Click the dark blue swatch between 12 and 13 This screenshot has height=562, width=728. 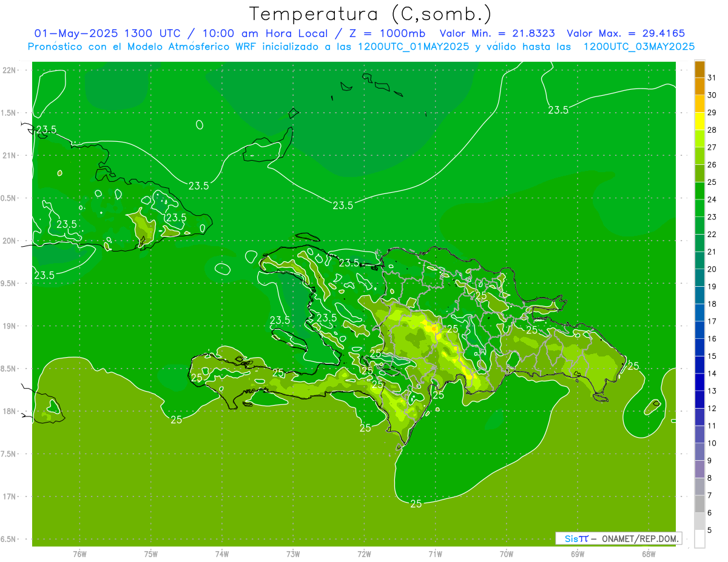(699, 399)
